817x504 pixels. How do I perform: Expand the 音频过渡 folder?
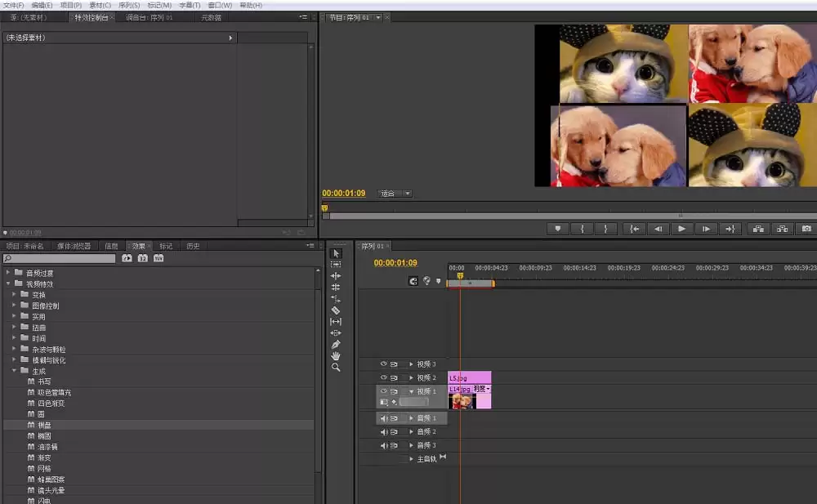coord(8,273)
